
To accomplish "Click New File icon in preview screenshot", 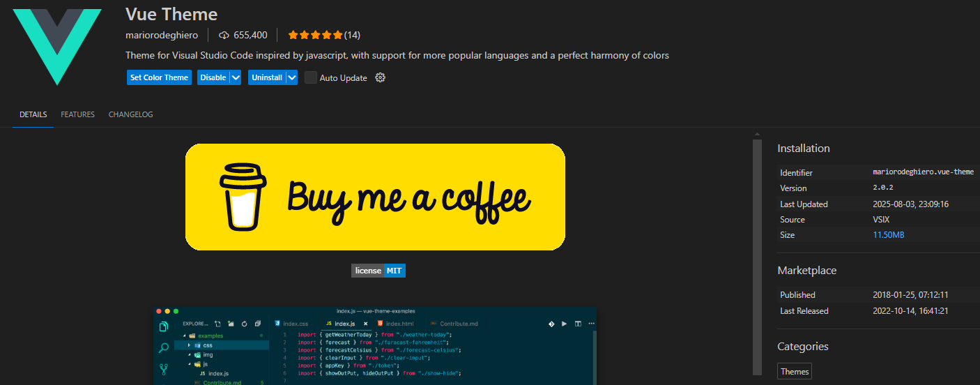I will pos(218,324).
